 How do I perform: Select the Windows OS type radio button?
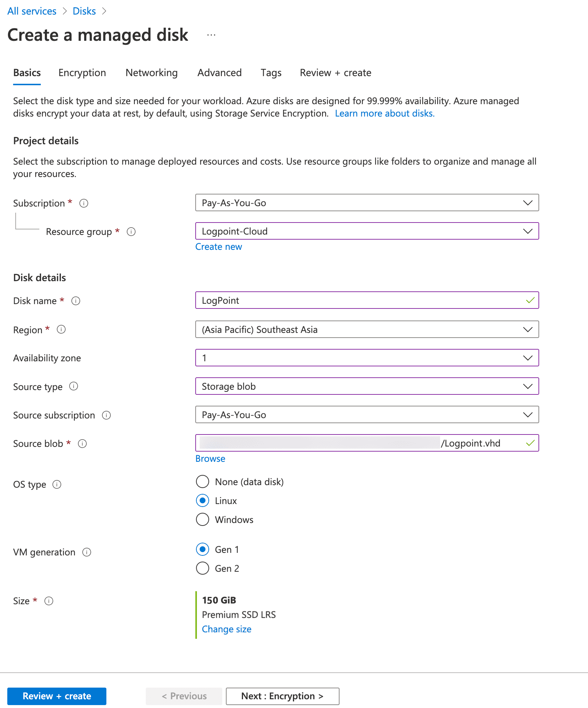202,520
